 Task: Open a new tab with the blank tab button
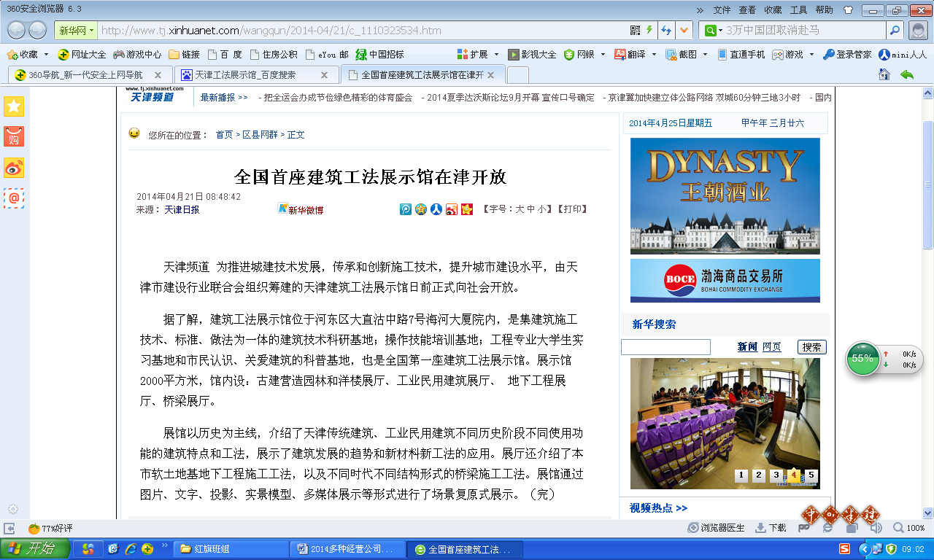tap(517, 74)
